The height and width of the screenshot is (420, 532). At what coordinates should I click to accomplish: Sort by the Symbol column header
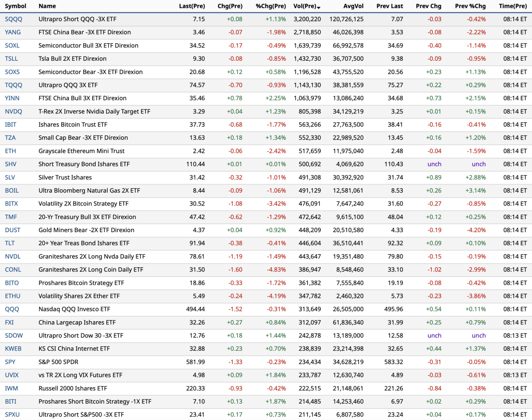click(16, 6)
